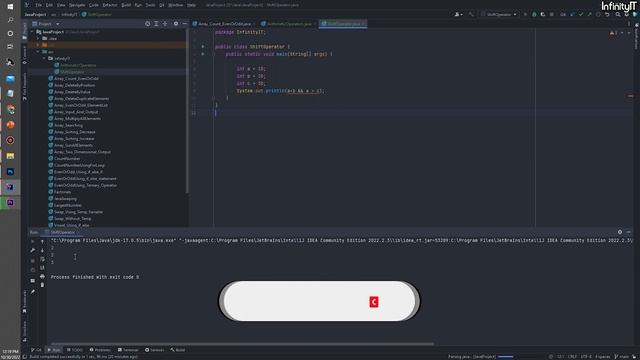Click Expand All in Project panel

(x=156, y=24)
